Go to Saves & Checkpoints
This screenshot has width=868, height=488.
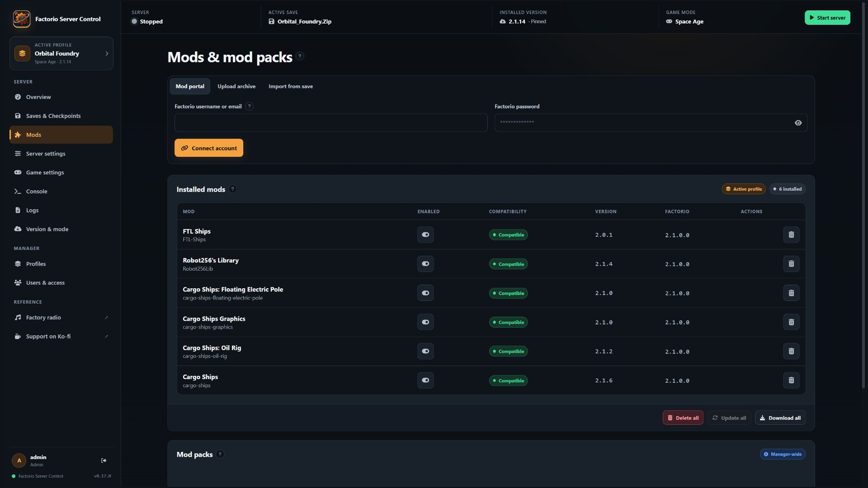(x=61, y=116)
